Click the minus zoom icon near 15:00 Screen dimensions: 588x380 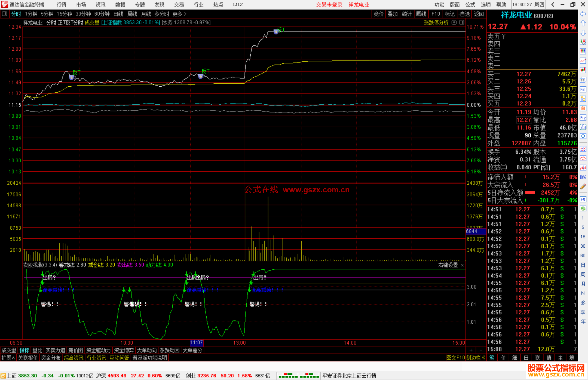click(x=481, y=350)
